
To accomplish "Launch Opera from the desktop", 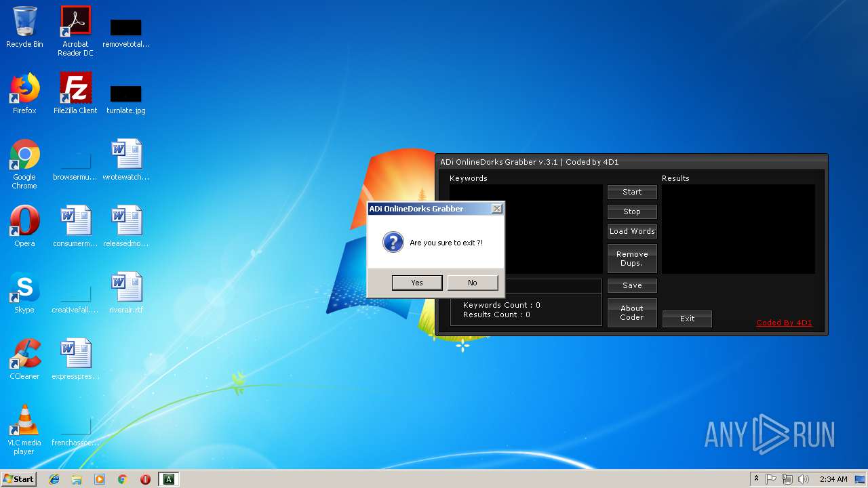I will (x=24, y=226).
